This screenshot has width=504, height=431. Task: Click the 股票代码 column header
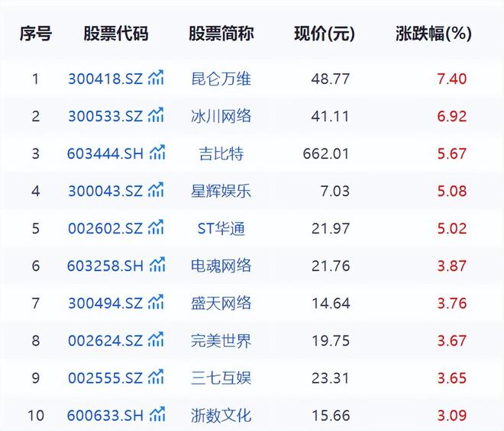coord(116,34)
